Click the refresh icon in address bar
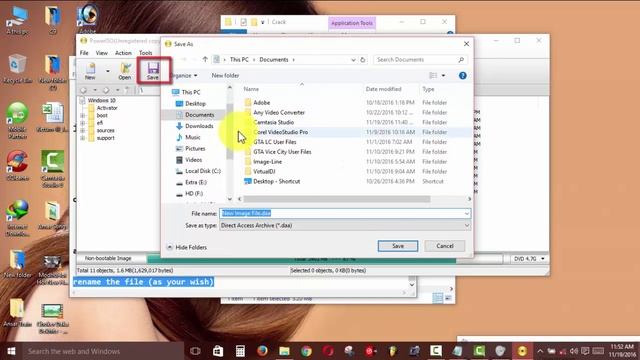 click(x=362, y=60)
